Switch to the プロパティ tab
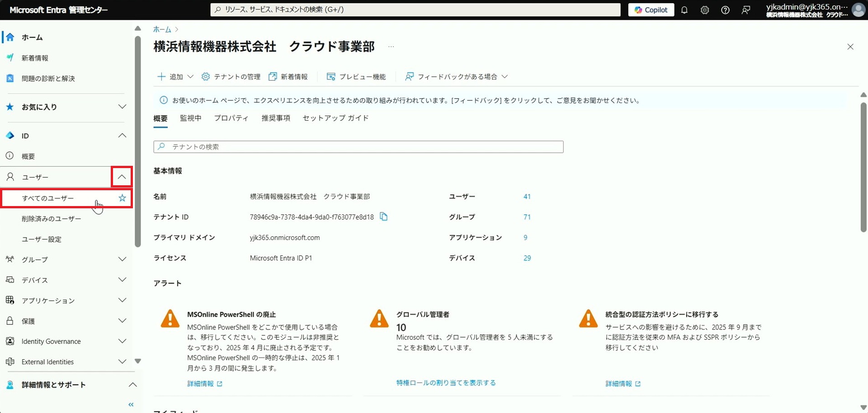Screen dimensions: 868x413 click(x=231, y=118)
